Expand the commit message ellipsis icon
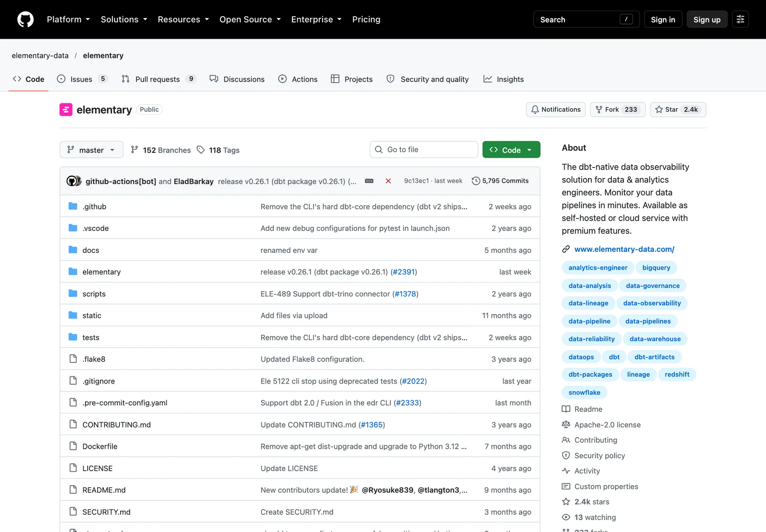This screenshot has width=766, height=532. point(369,181)
